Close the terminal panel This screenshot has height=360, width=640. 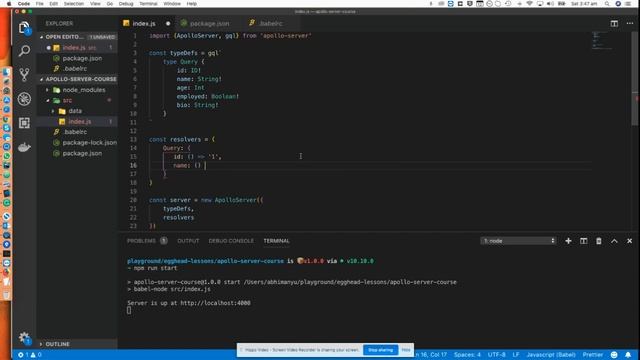629,241
